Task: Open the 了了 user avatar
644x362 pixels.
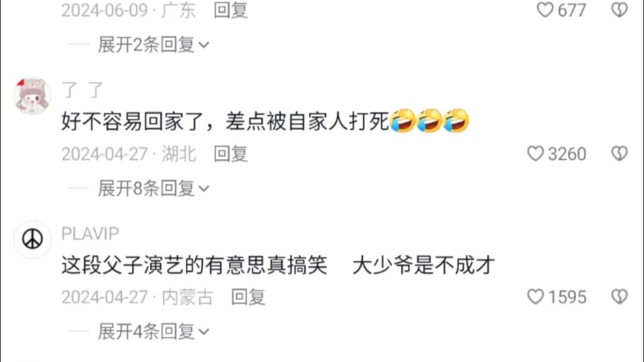Action: click(x=32, y=95)
